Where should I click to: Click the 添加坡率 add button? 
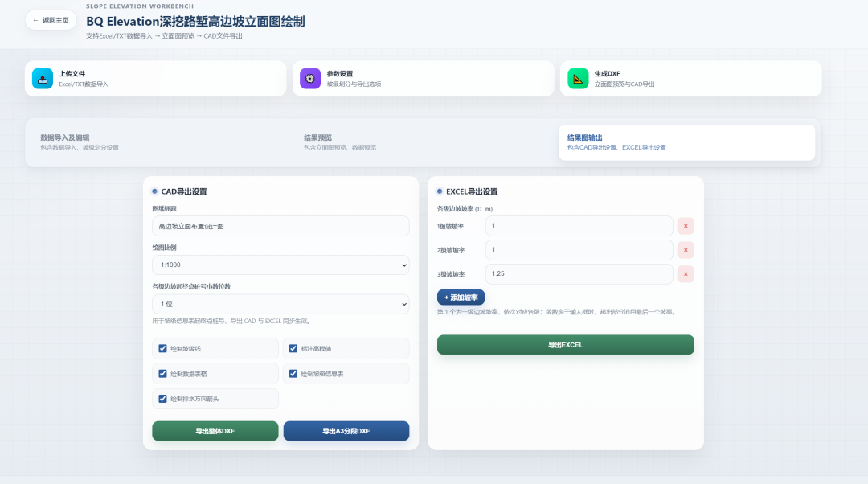click(461, 297)
